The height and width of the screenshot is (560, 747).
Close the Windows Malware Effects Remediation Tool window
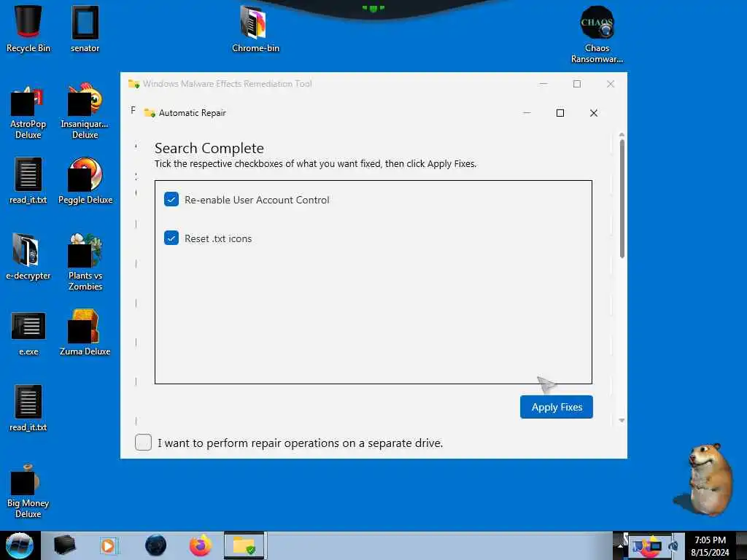click(611, 84)
